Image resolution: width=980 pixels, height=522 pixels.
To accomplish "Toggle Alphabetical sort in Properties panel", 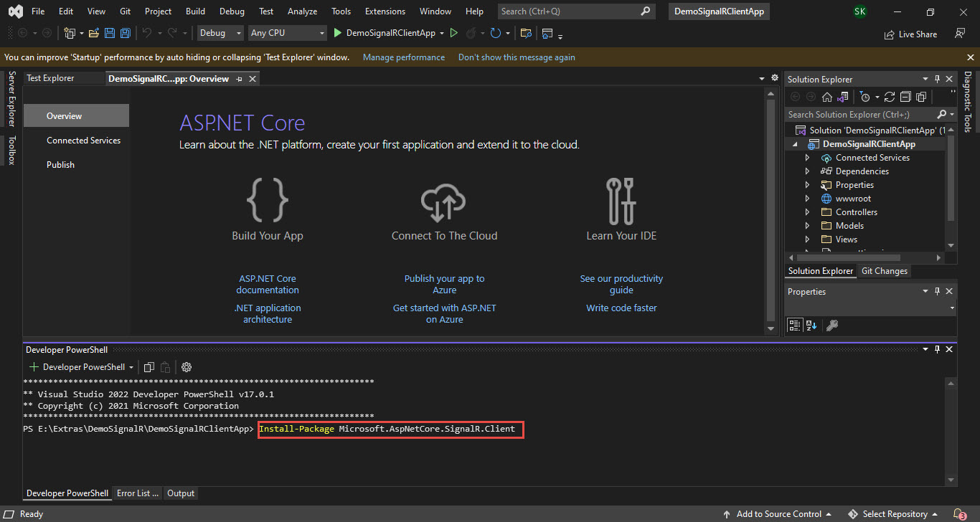I will click(811, 326).
